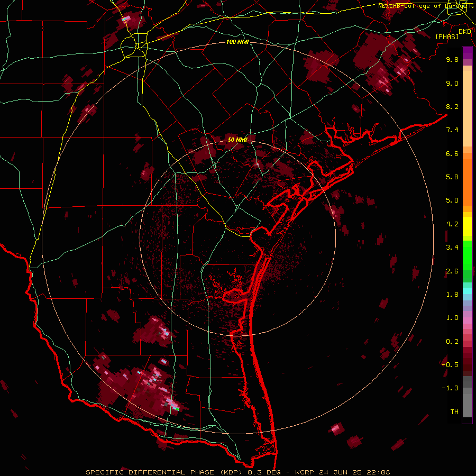Viewport: 476px width, 476px height.
Task: Click the 1.0 scale value
Action: (x=452, y=318)
